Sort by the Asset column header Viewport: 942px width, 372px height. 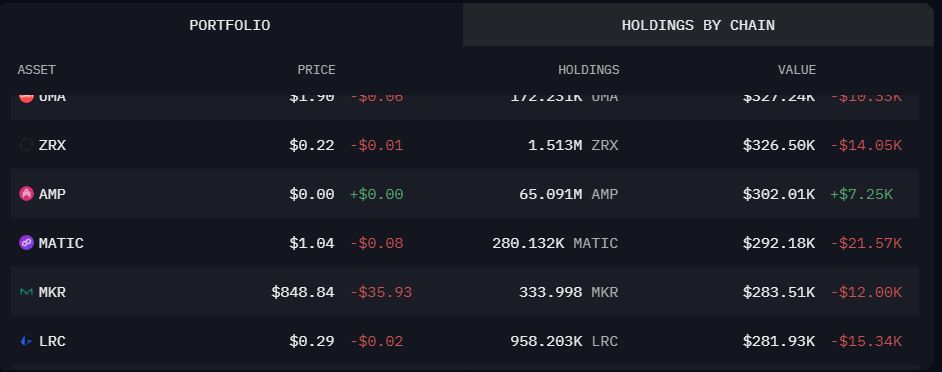coord(37,70)
